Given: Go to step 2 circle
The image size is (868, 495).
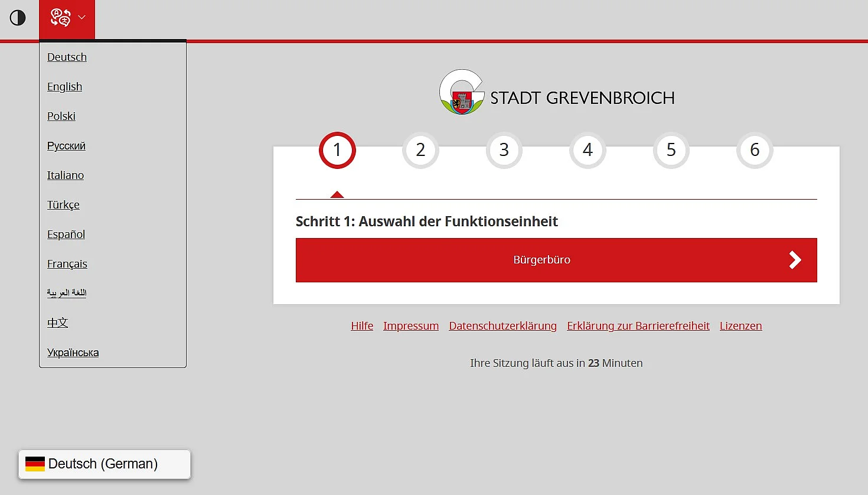Looking at the screenshot, I should pos(420,150).
